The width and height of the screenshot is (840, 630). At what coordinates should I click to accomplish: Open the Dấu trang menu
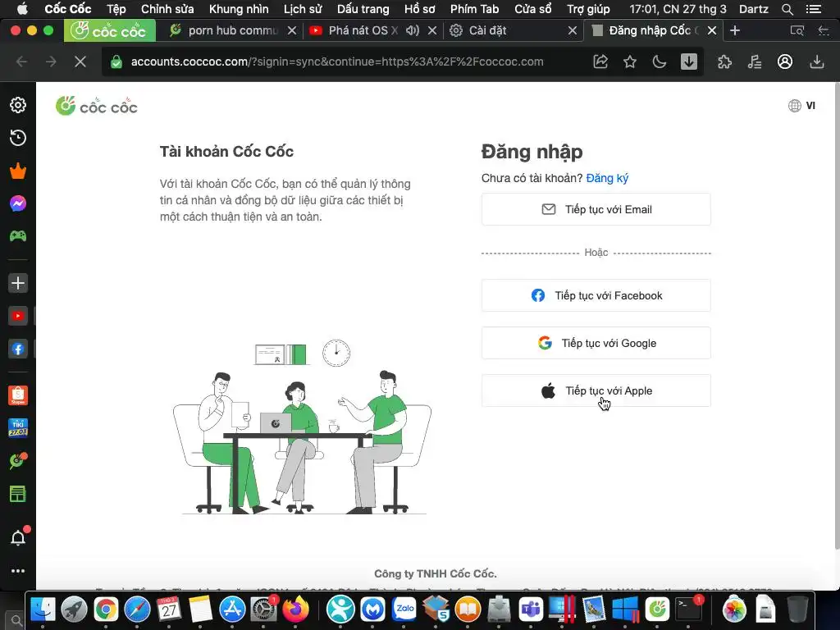(363, 9)
